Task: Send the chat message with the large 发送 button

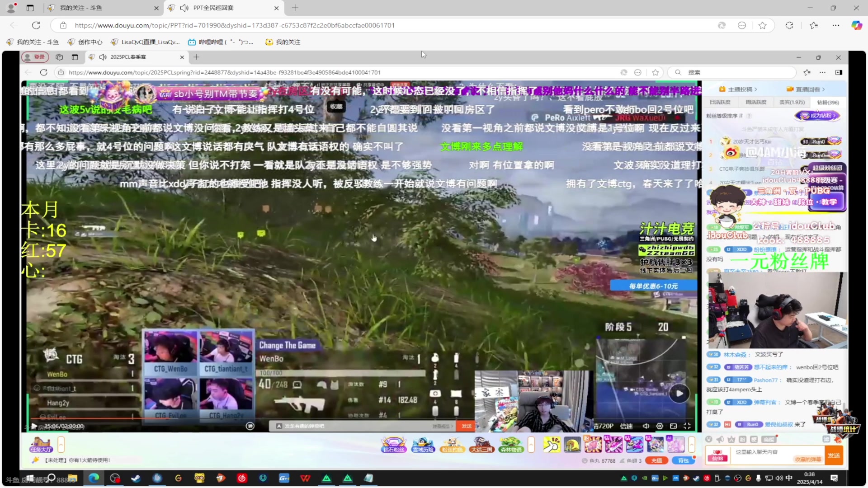Action: 834,455
